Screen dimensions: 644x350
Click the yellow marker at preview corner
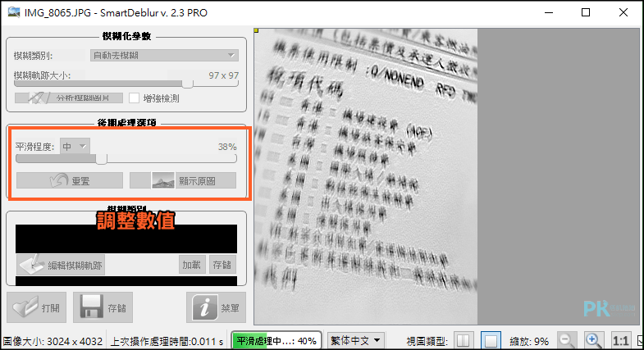pyautogui.click(x=256, y=30)
